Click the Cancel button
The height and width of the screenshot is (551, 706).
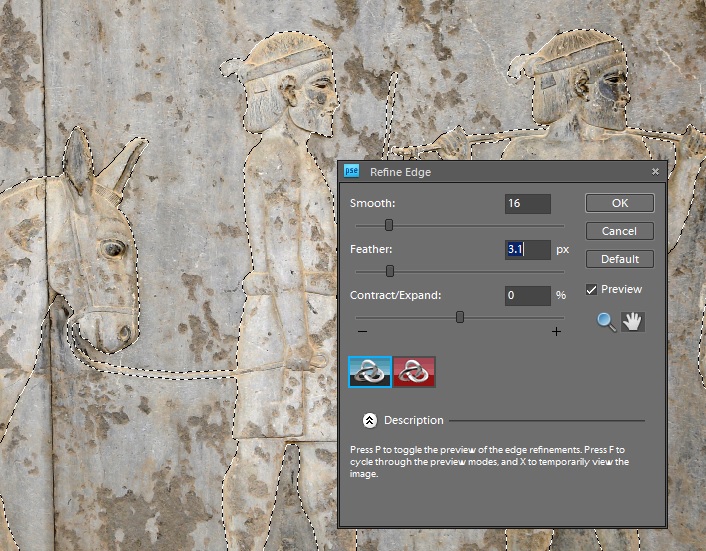(620, 231)
